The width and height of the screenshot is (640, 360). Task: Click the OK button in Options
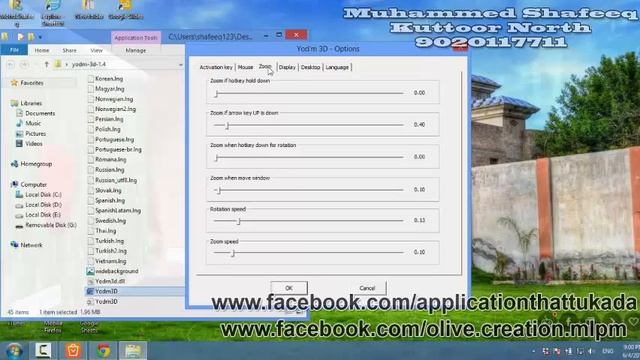289,288
